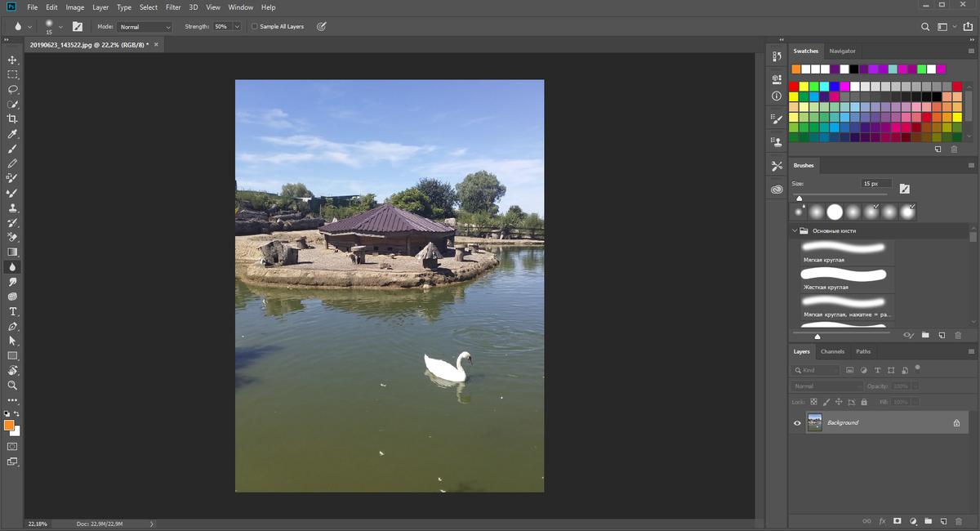
Task: Select the Gradient tool
Action: coord(12,252)
